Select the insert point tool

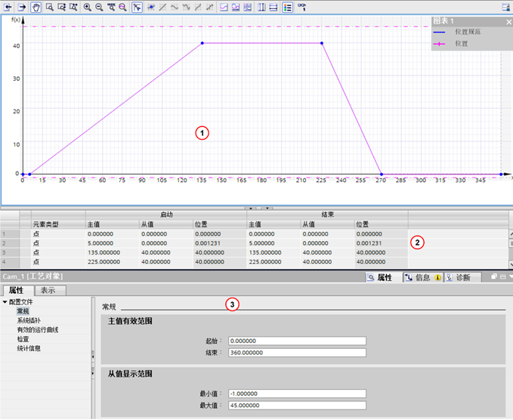(150, 7)
